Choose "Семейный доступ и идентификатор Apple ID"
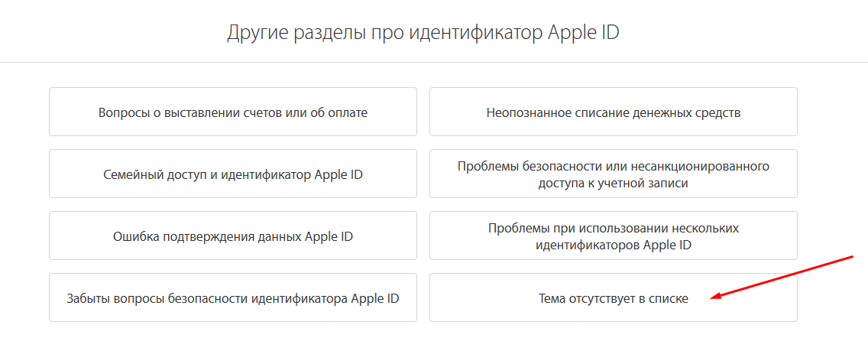The width and height of the screenshot is (868, 364). tap(232, 174)
